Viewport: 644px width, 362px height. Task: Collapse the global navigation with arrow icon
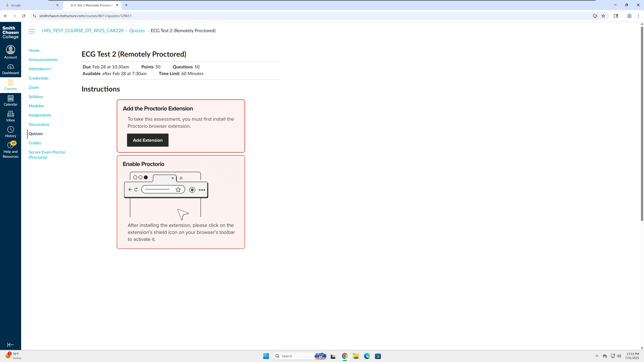click(11, 345)
